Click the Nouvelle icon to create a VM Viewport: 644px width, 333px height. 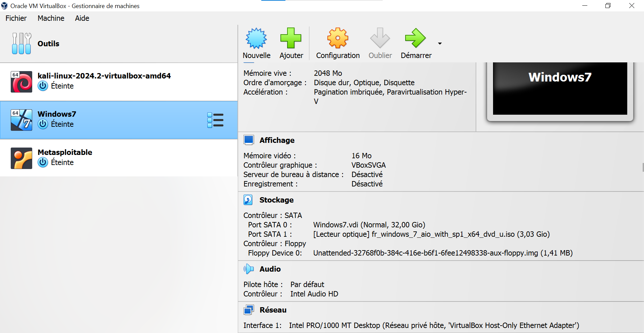[256, 39]
